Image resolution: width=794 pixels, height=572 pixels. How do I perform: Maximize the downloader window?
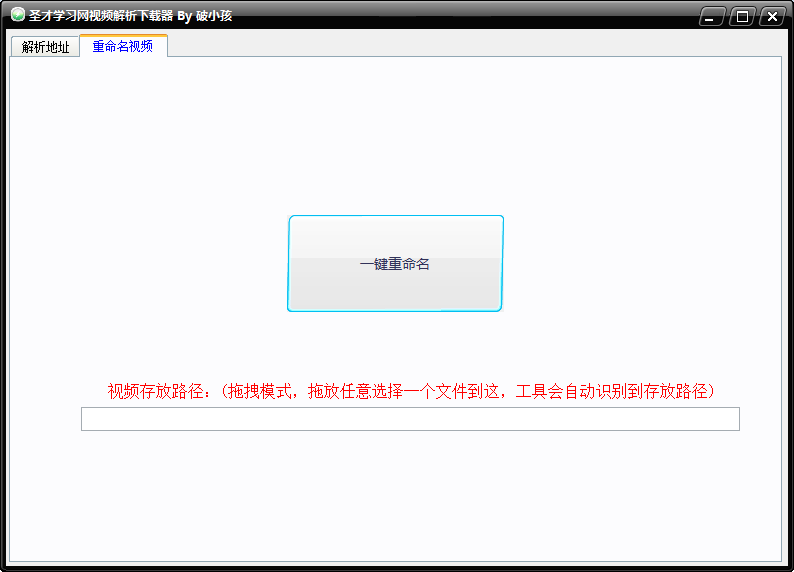(x=742, y=16)
